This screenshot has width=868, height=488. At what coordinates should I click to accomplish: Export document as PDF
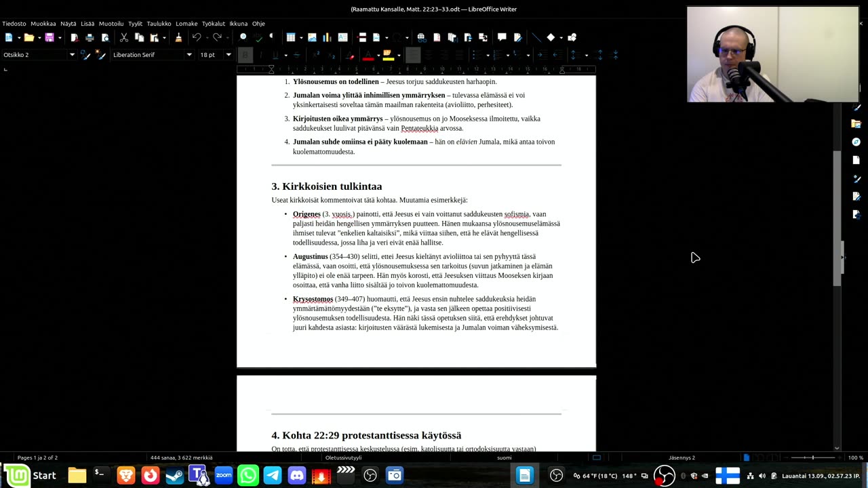74,37
